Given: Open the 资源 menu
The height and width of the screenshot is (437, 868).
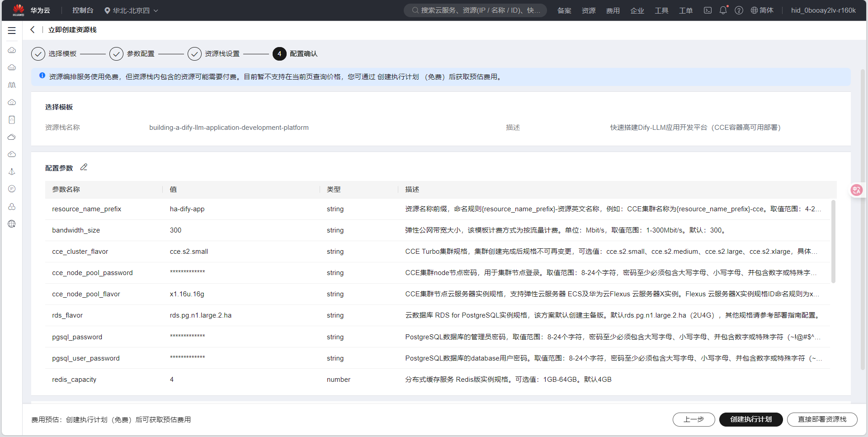Looking at the screenshot, I should pyautogui.click(x=589, y=10).
